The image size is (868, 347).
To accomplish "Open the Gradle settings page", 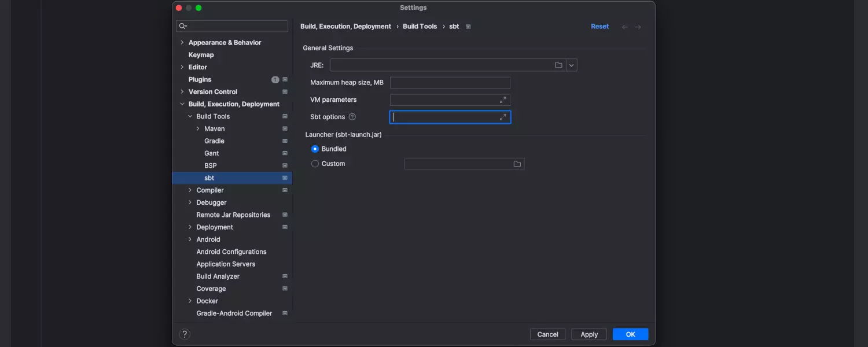I will [x=214, y=141].
